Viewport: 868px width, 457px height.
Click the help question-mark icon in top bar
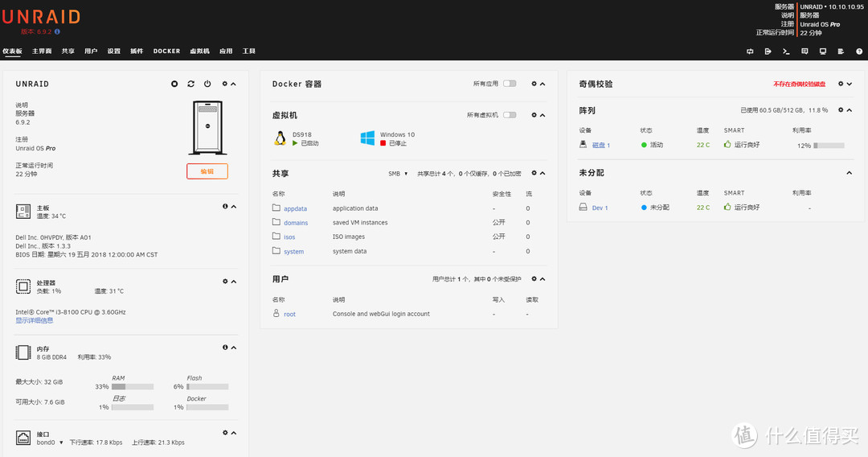point(859,51)
